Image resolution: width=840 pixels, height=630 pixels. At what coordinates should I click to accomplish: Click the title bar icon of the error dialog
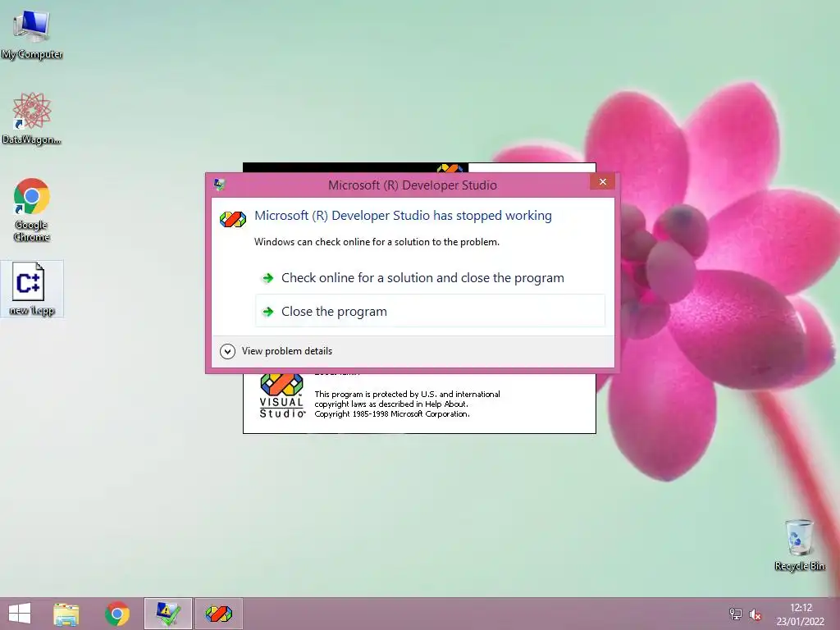tap(219, 185)
